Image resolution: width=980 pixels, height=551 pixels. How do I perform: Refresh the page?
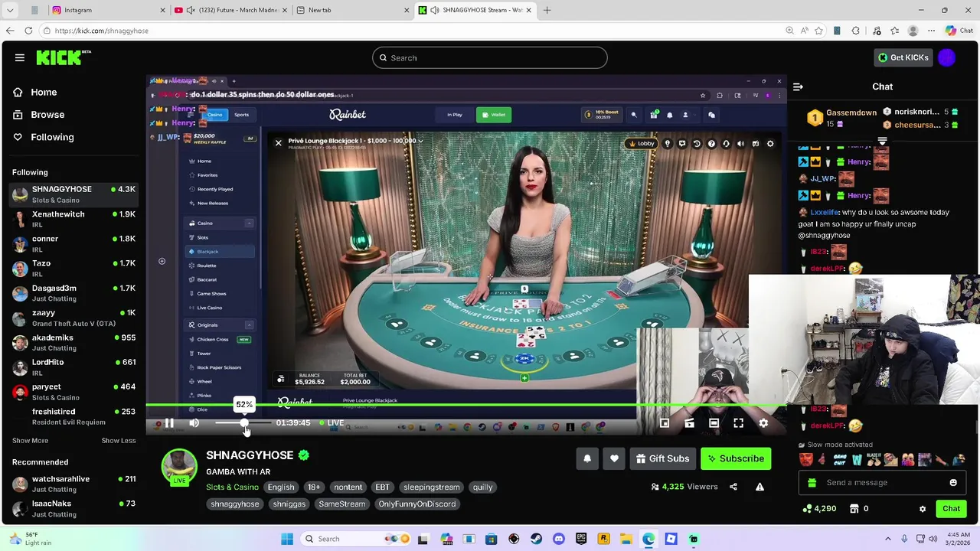click(28, 31)
